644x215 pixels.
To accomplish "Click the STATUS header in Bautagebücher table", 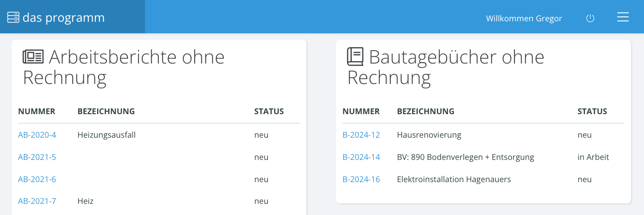I will tap(592, 111).
